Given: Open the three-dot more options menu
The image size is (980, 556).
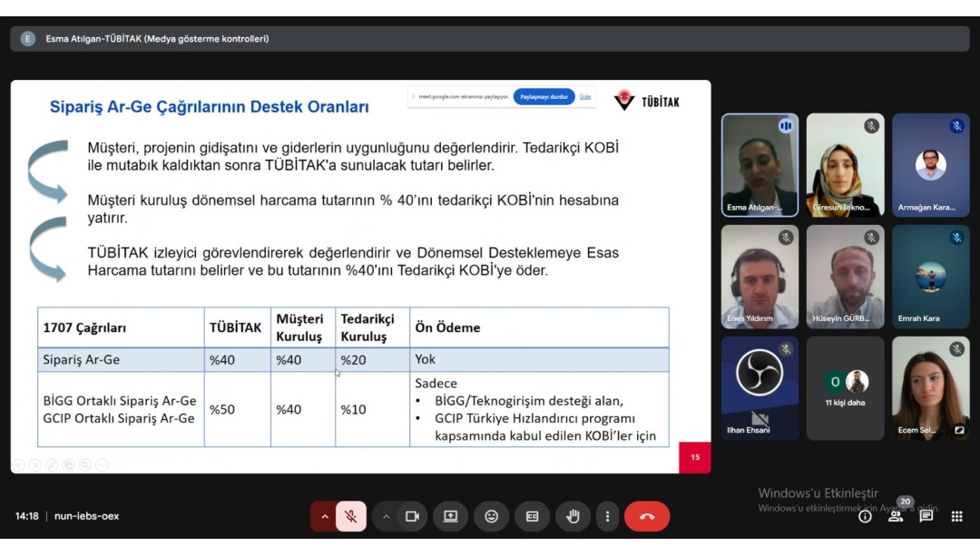Looking at the screenshot, I should [x=605, y=516].
